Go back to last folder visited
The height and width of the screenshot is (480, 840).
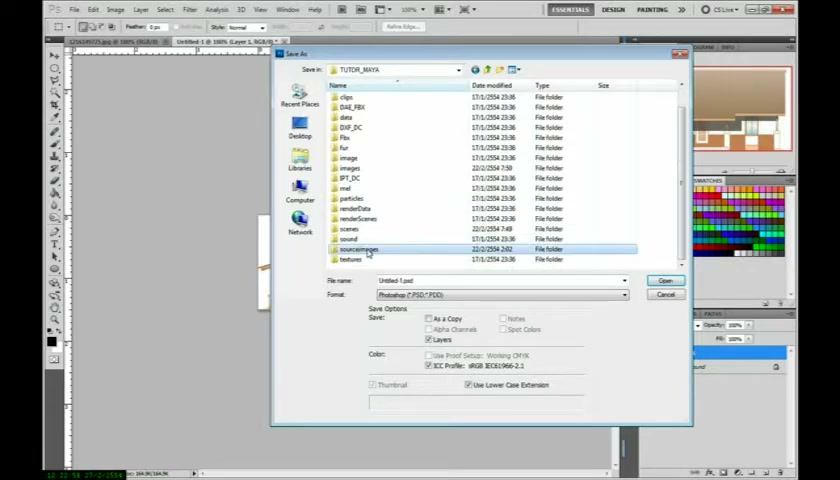pyautogui.click(x=475, y=70)
